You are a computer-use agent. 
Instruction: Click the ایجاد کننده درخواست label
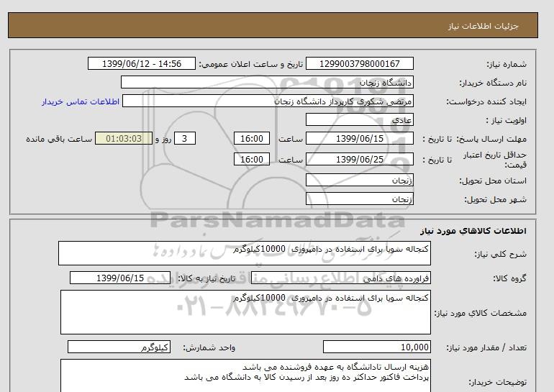pyautogui.click(x=486, y=101)
